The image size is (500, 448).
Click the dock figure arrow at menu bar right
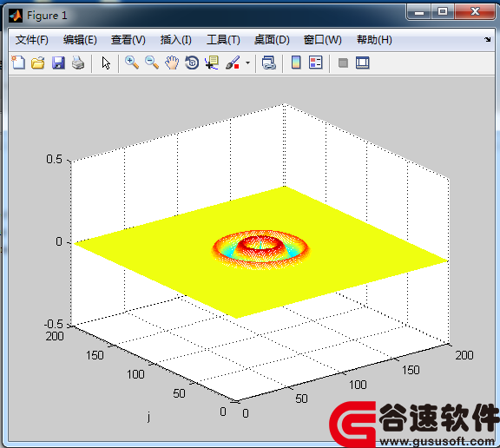coord(487,40)
